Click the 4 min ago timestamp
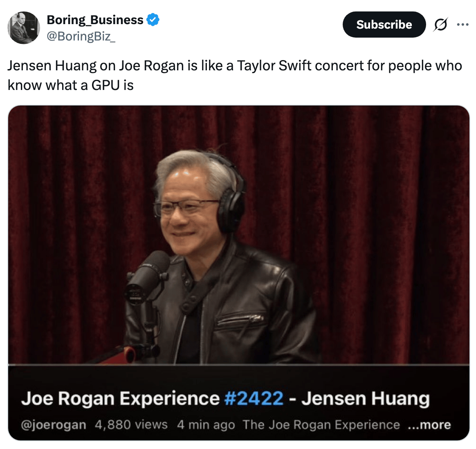The width and height of the screenshot is (476, 449). 206,425
